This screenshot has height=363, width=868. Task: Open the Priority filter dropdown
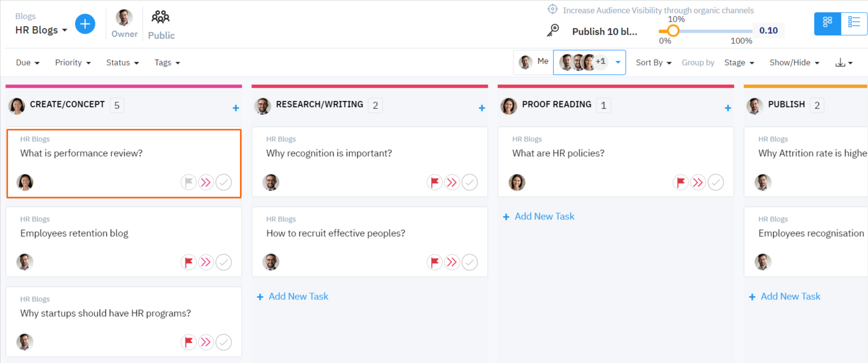(72, 63)
